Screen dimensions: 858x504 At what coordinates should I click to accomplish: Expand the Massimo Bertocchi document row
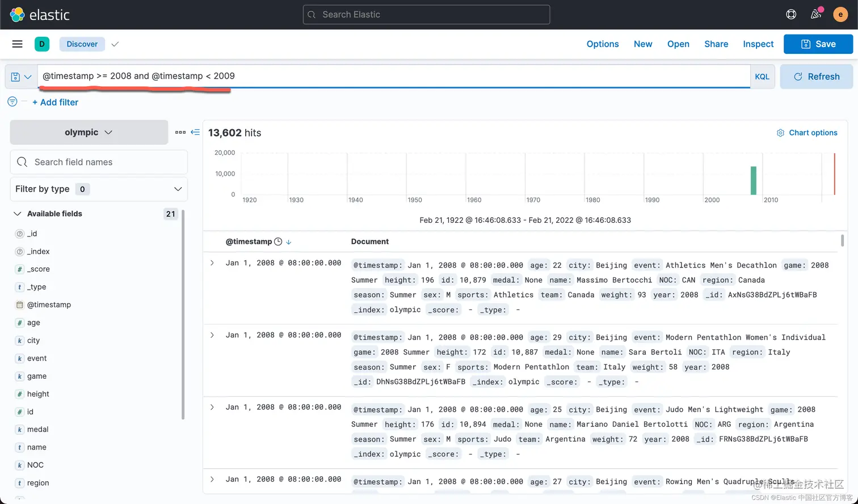212,263
